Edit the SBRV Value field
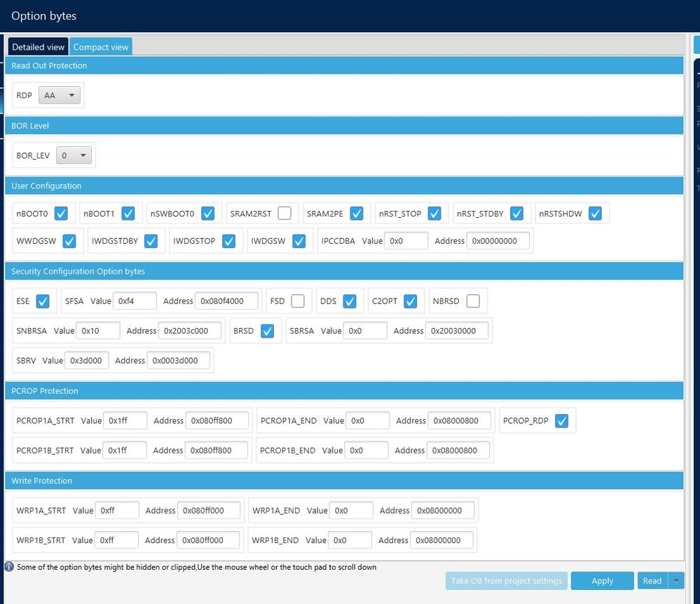The image size is (700, 604). pyautogui.click(x=87, y=360)
